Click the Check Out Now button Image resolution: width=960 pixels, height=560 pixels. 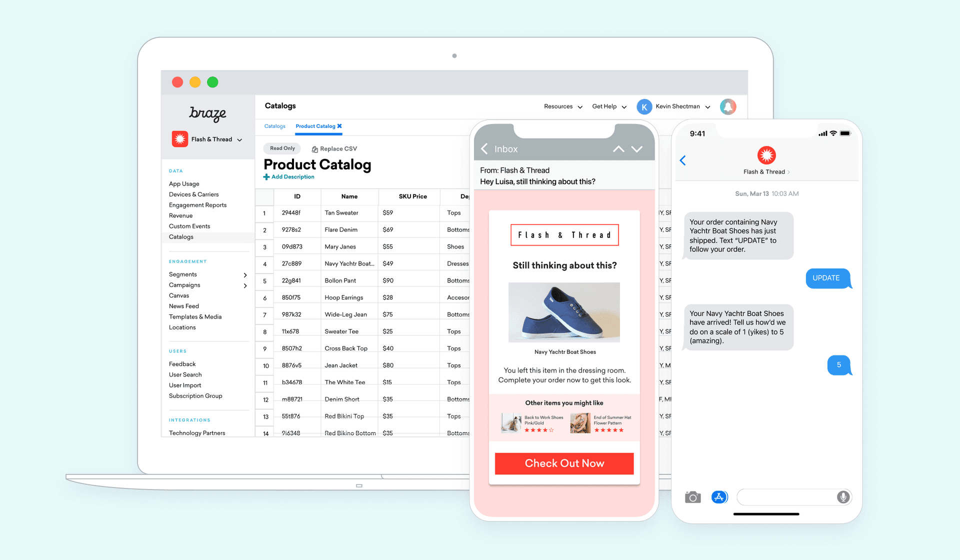[x=564, y=462]
